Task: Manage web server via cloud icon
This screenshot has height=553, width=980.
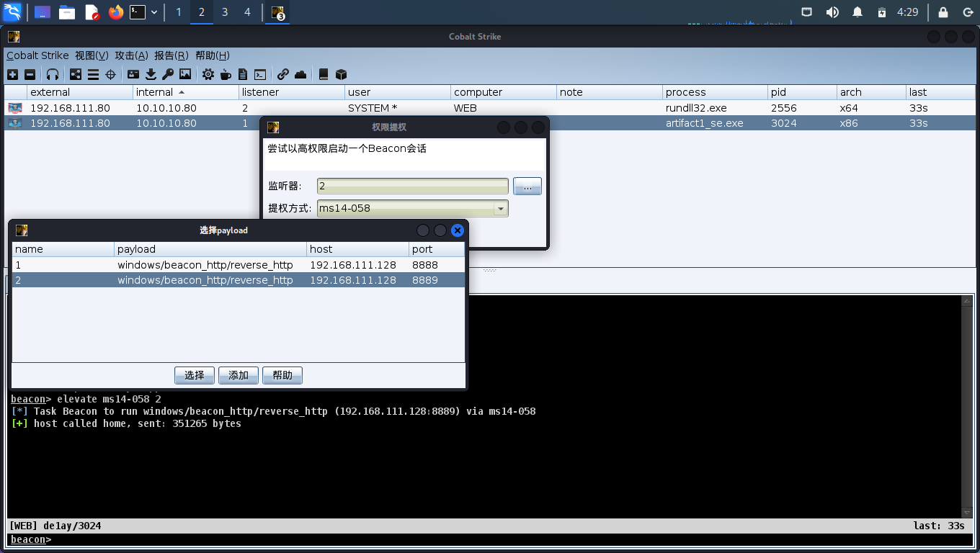Action: 300,74
